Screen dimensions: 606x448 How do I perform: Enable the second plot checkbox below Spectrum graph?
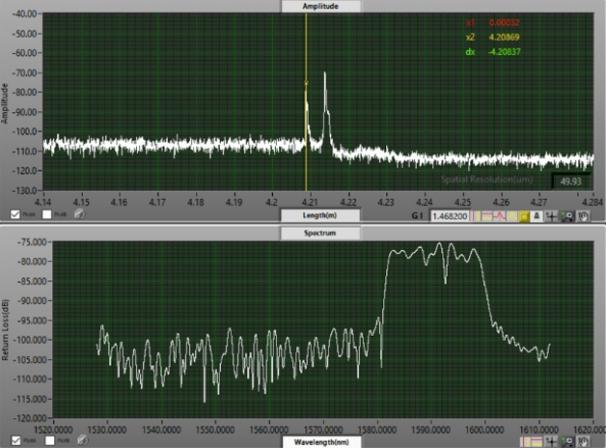point(47,439)
